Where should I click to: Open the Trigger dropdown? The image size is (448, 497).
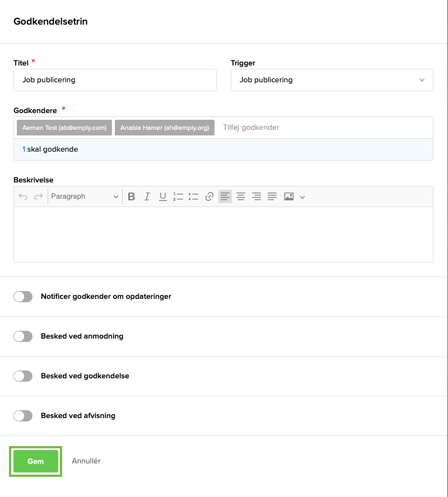pos(332,80)
